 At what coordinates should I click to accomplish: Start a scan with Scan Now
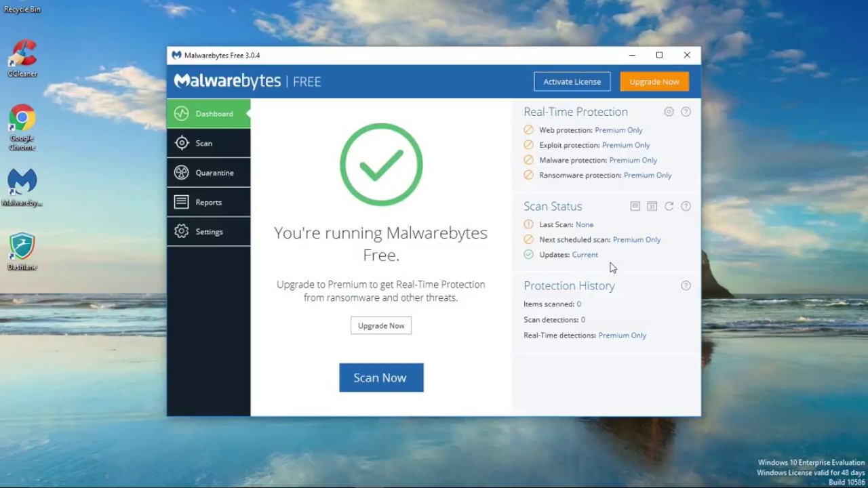click(381, 378)
